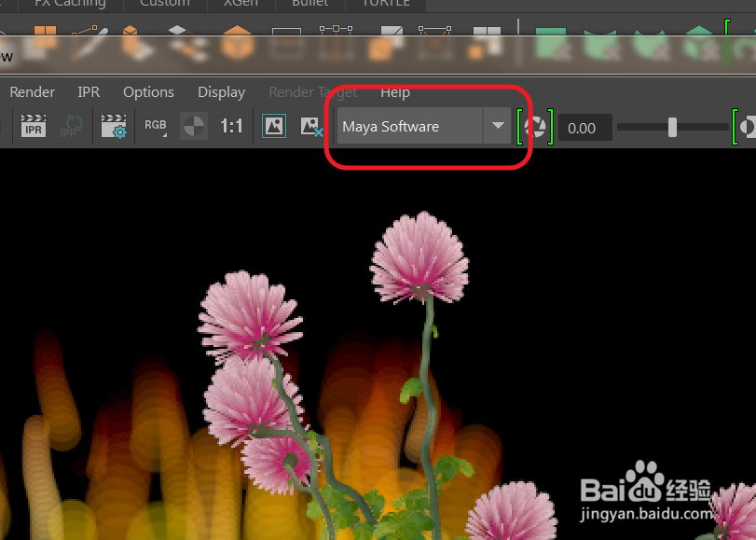Open the RGB channel options arrow

pyautogui.click(x=163, y=134)
